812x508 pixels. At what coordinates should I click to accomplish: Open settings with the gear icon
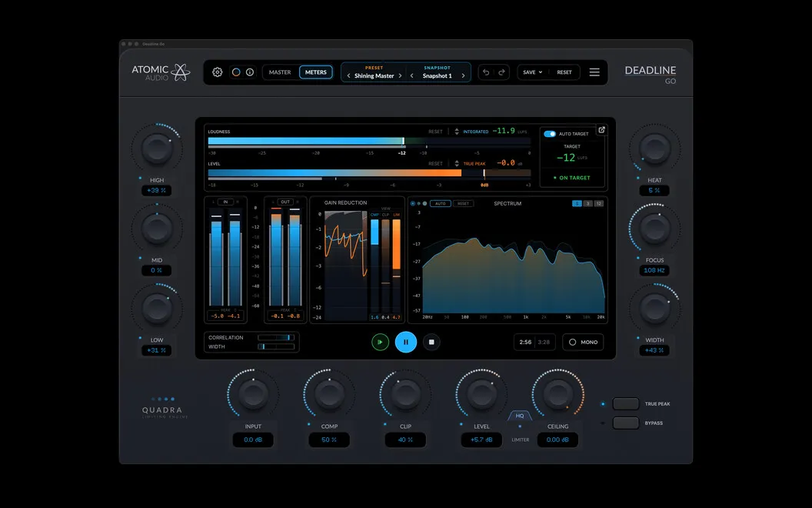(218, 72)
